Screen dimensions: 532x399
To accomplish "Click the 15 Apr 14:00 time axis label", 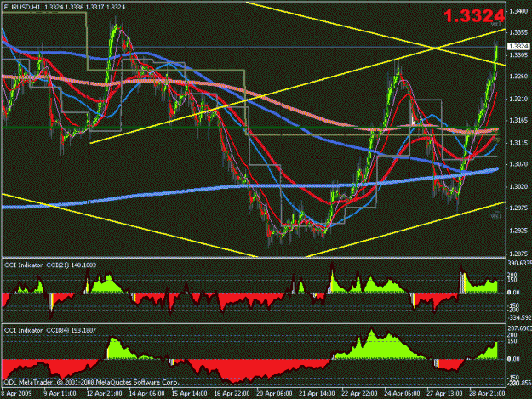I will 189,394.
